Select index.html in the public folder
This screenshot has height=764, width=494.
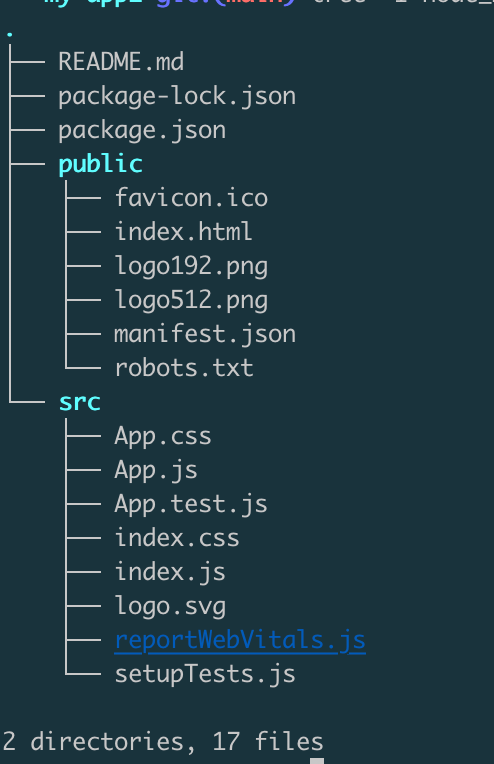click(184, 232)
